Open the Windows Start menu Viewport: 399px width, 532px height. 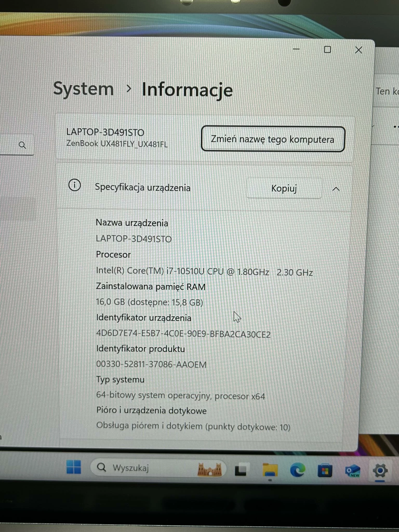tap(74, 467)
